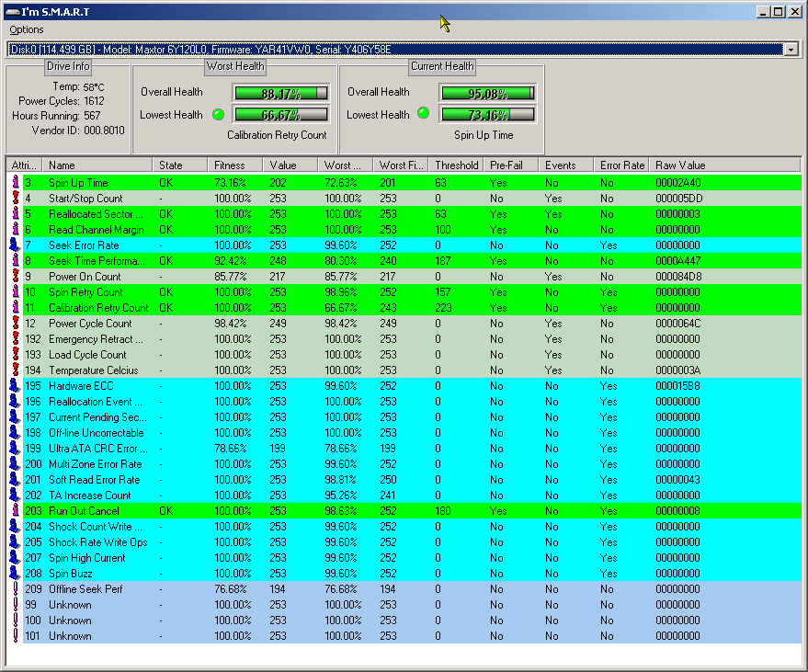808x672 pixels.
Task: Click the Load Cycle Count row icon
Action: [x=16, y=355]
